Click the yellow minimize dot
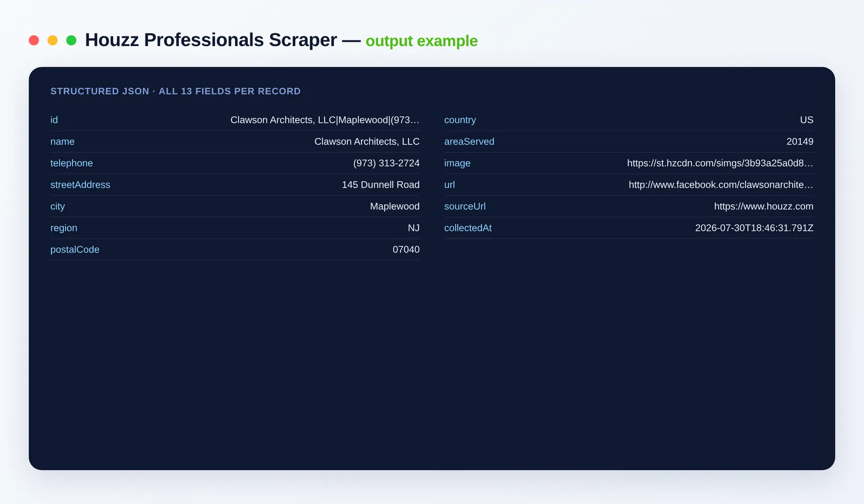Screen dimensions: 864x504 point(52,40)
